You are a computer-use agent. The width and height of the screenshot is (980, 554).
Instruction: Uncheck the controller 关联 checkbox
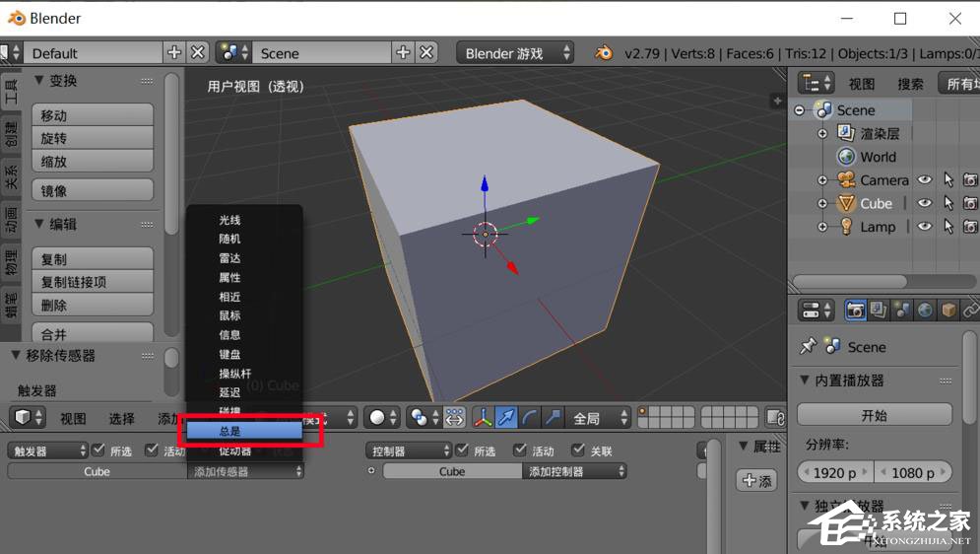578,450
